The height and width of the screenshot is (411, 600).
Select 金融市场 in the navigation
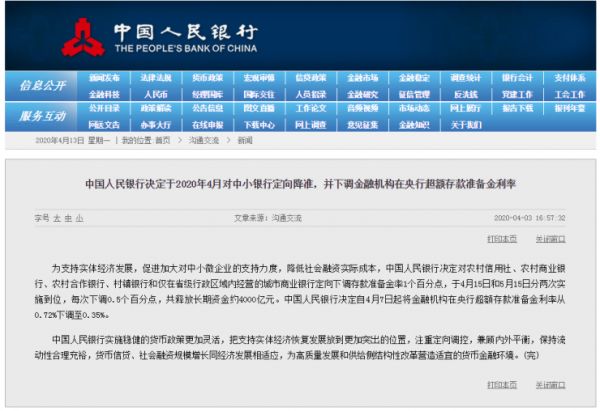362,78
